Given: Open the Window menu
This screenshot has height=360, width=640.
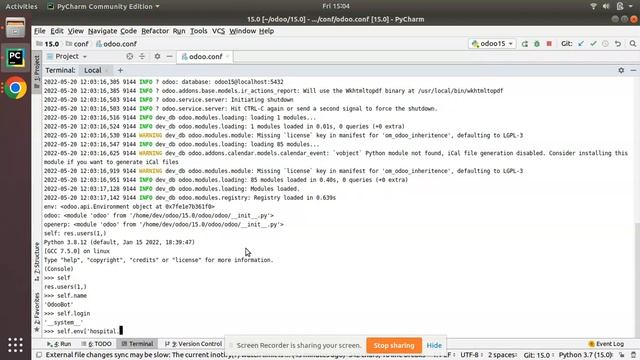Looking at the screenshot, I should pos(242,31).
